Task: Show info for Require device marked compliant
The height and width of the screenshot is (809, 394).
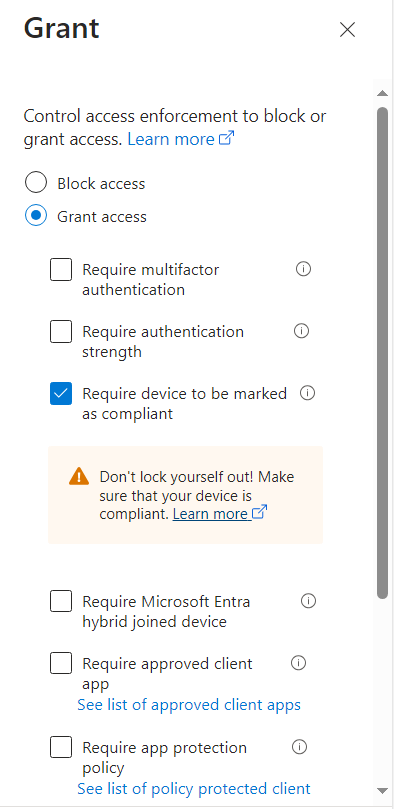Action: point(307,393)
